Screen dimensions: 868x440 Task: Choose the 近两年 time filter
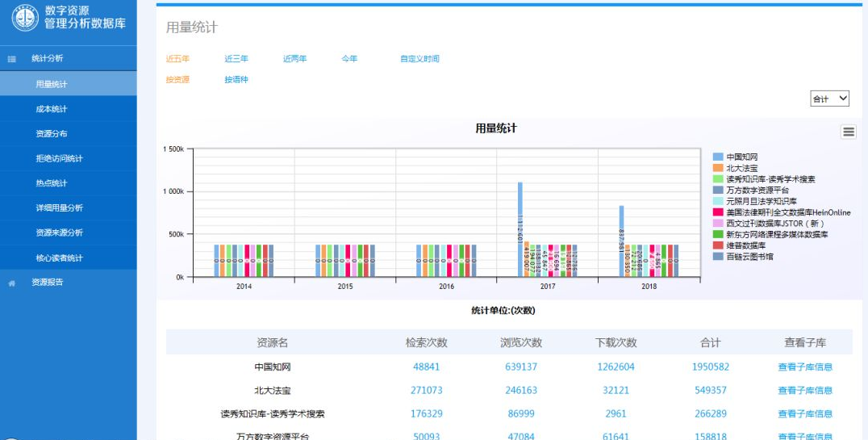click(x=295, y=59)
